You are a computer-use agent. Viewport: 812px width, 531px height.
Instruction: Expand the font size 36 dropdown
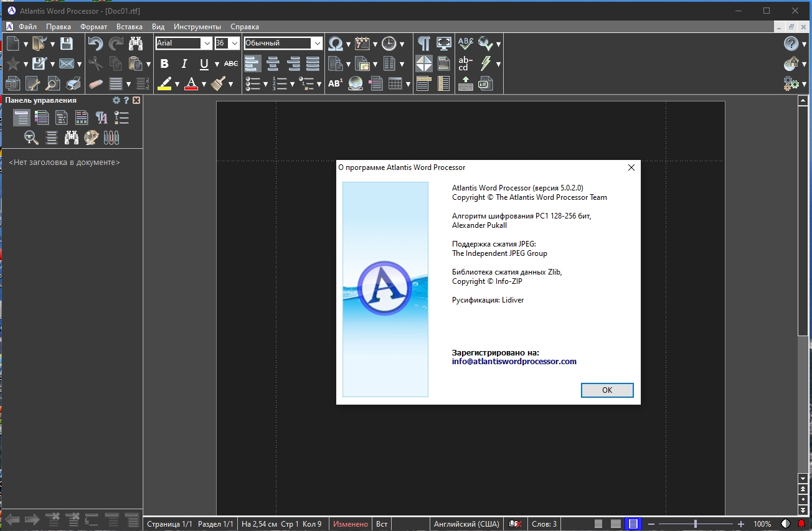[234, 44]
